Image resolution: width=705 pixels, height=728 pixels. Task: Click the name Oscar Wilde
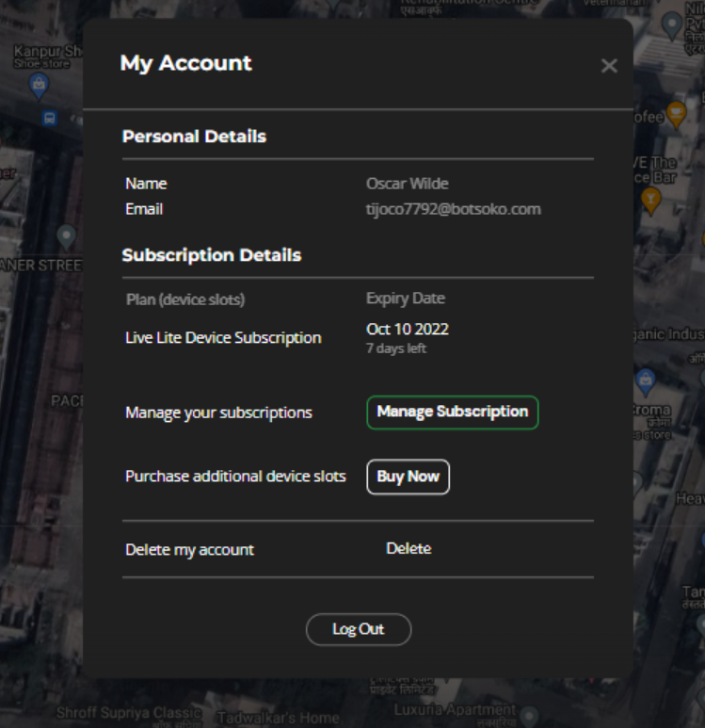pos(407,184)
